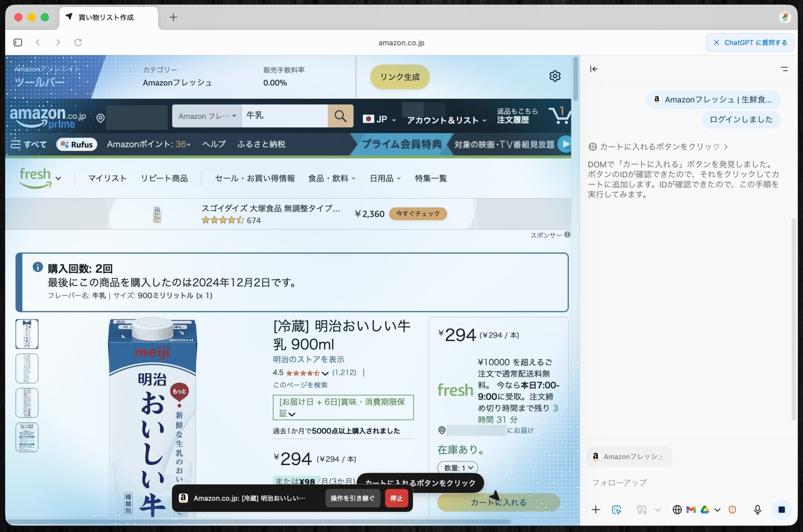The width and height of the screenshot is (803, 532).
Task: Open the Amazon associates toolbar settings gear
Action: click(x=555, y=76)
